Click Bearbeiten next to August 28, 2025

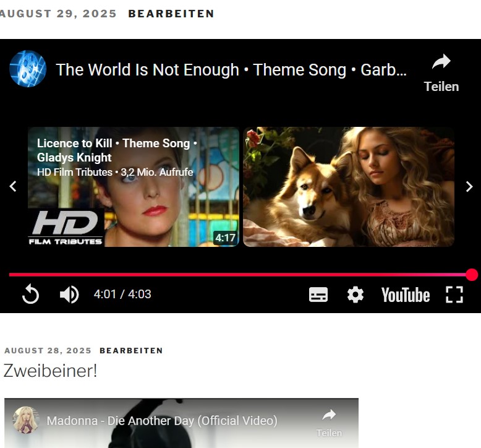pyautogui.click(x=131, y=351)
